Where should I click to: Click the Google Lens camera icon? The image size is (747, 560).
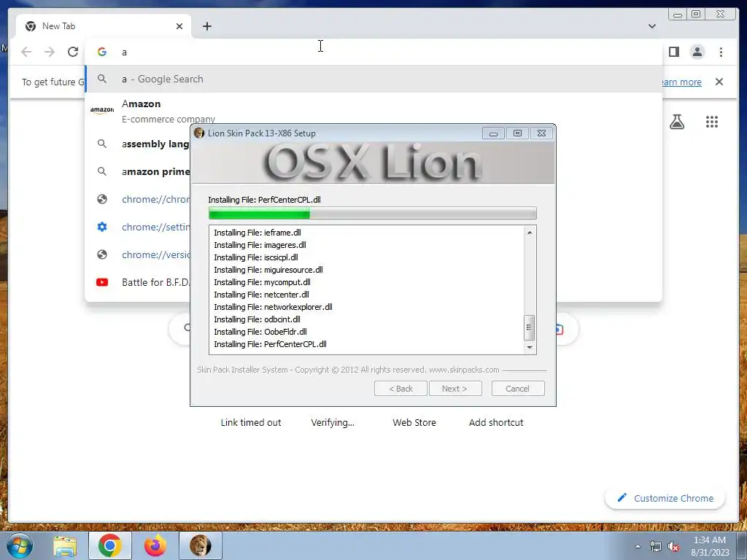559,329
